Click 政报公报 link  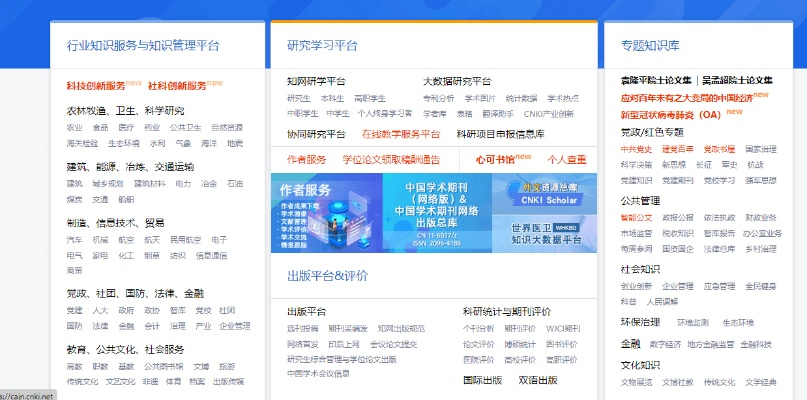coord(677,218)
